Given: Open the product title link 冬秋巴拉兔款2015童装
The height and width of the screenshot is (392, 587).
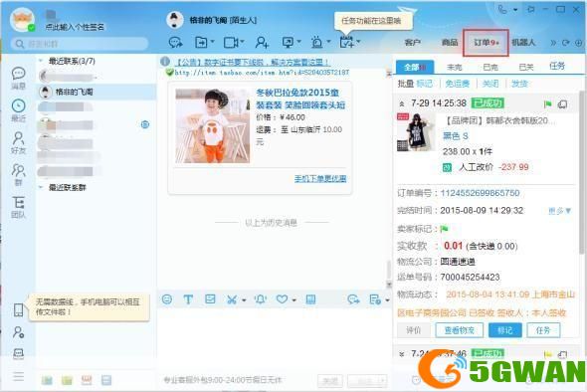Looking at the screenshot, I should 300,98.
